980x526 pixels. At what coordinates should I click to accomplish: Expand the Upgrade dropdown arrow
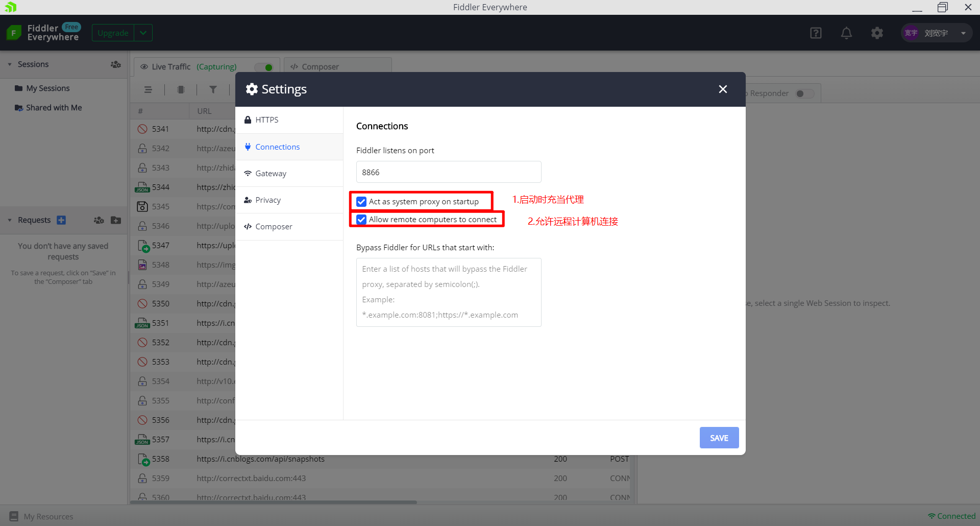pyautogui.click(x=143, y=33)
